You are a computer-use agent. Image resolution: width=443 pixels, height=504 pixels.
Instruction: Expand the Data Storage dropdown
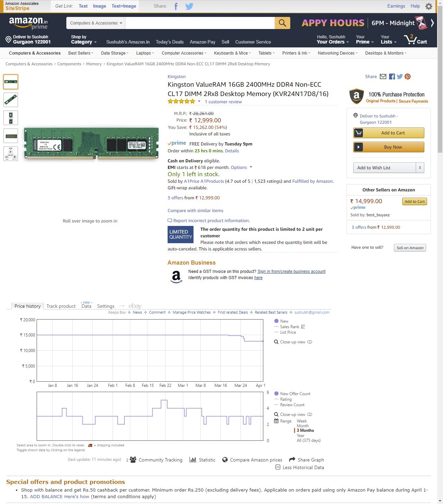(x=115, y=53)
